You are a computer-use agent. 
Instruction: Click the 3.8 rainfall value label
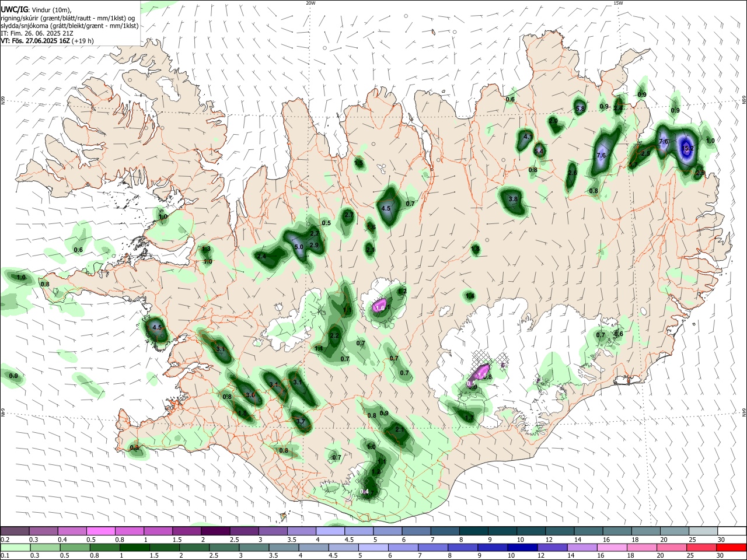[513, 199]
